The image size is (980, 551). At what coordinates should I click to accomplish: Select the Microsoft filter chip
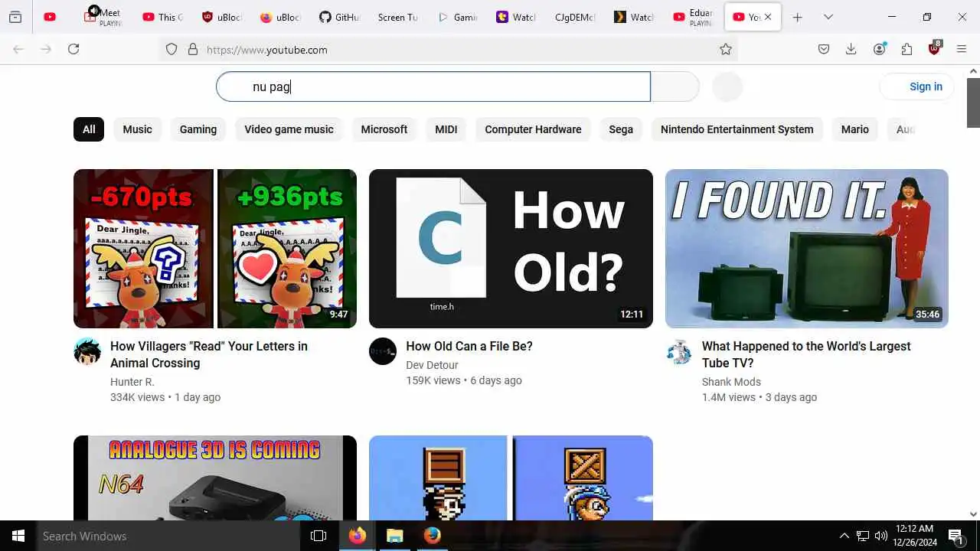[384, 129]
